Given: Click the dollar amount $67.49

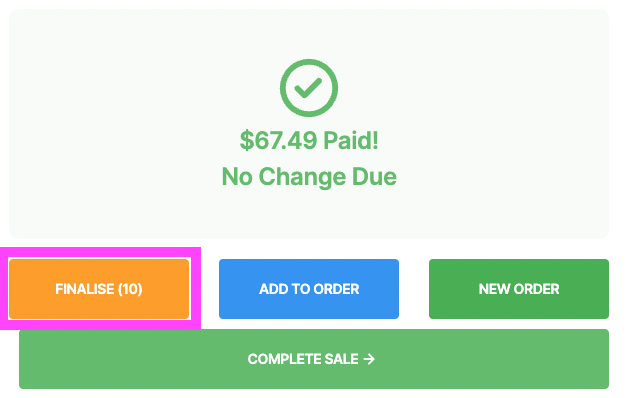Looking at the screenshot, I should pyautogui.click(x=278, y=140).
